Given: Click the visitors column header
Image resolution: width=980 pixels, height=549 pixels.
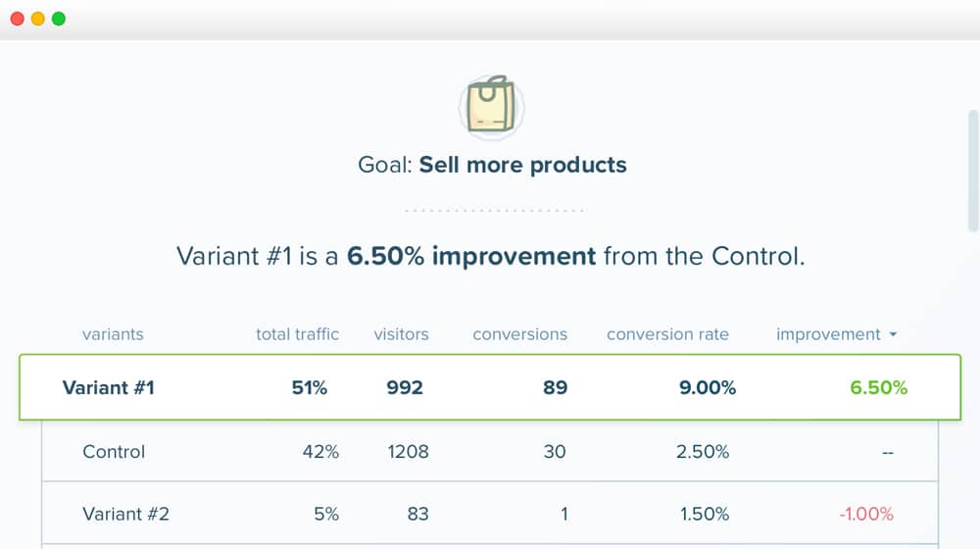Looking at the screenshot, I should pos(401,334).
